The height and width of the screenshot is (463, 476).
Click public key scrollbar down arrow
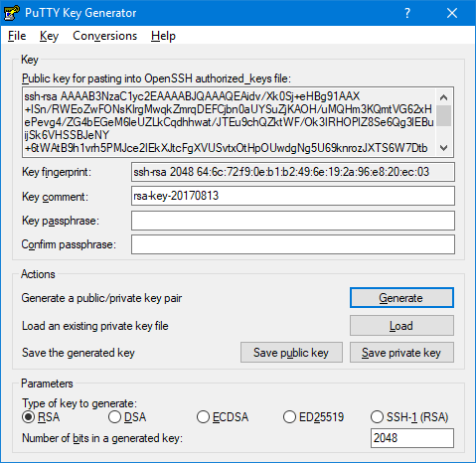pos(444,148)
